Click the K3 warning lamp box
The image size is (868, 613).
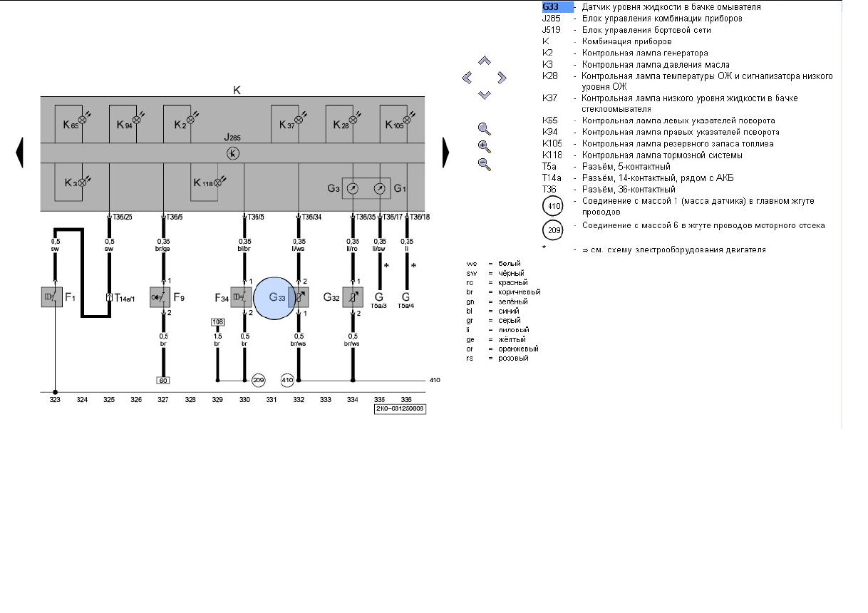(71, 182)
